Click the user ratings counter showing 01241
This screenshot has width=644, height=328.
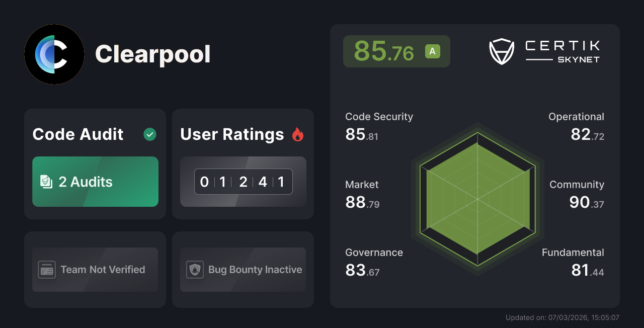[243, 182]
